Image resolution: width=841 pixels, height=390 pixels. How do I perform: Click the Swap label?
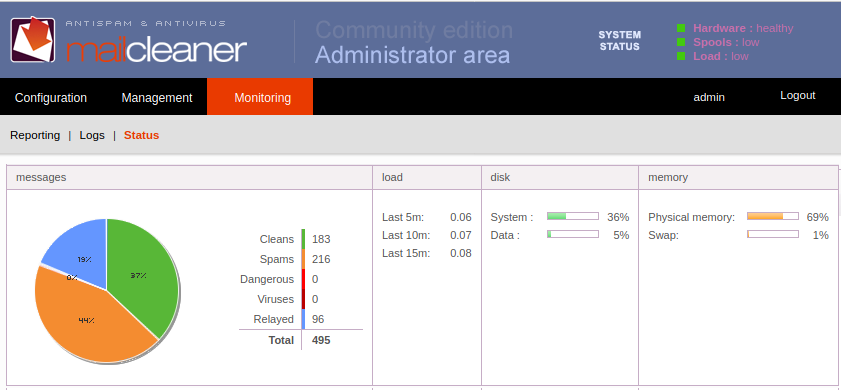pos(663,235)
